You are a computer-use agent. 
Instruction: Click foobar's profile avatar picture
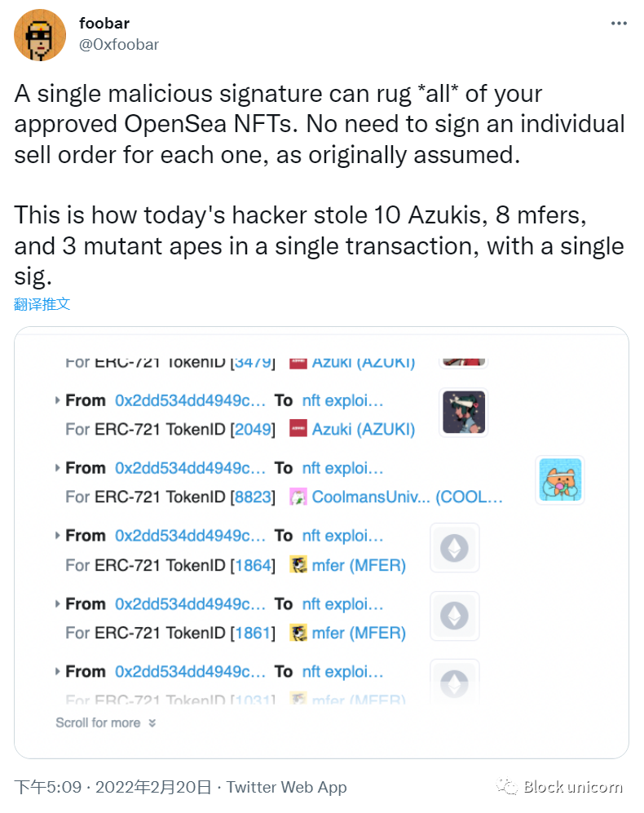[40, 35]
